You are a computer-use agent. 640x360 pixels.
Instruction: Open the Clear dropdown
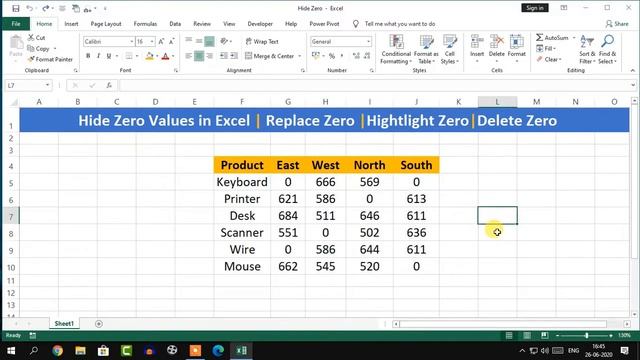coord(549,60)
